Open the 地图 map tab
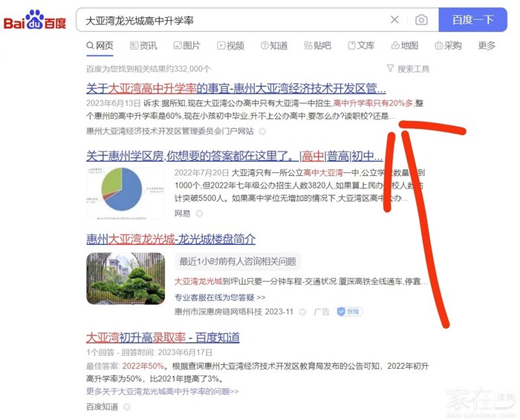This screenshot has height=420, width=520. [404, 46]
